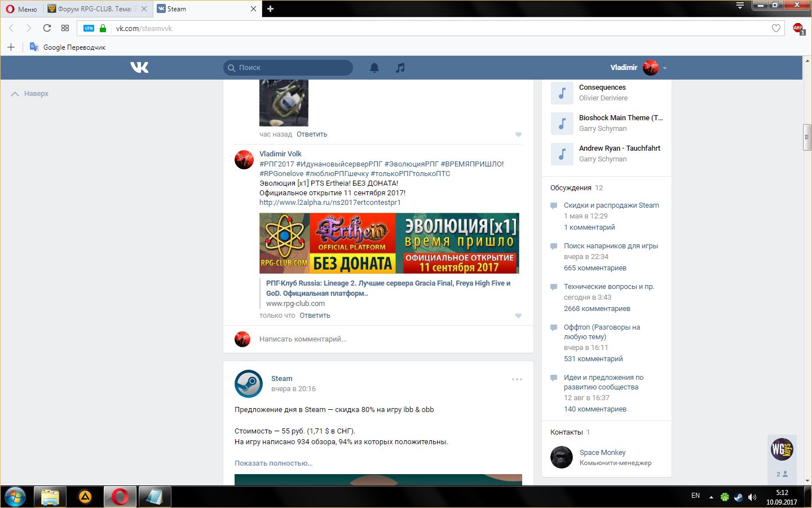Click Ответить under the 'только что' comment
812x508 pixels.
pos(315,316)
